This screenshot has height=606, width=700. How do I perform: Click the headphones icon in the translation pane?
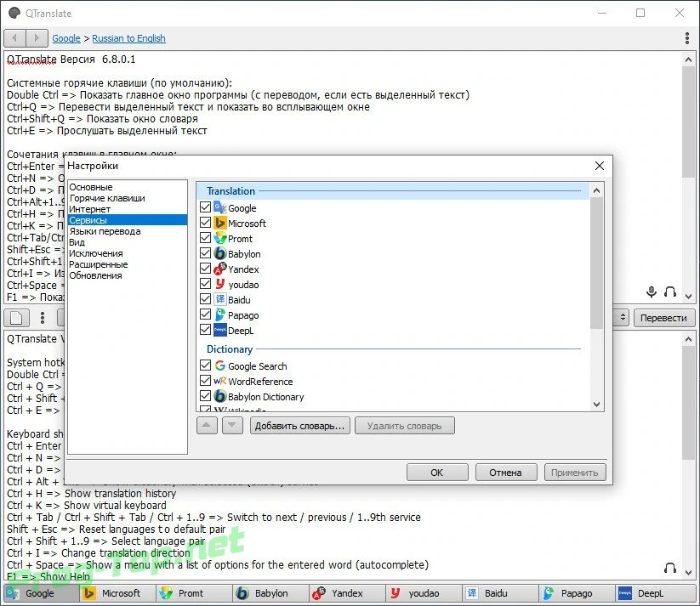click(670, 568)
